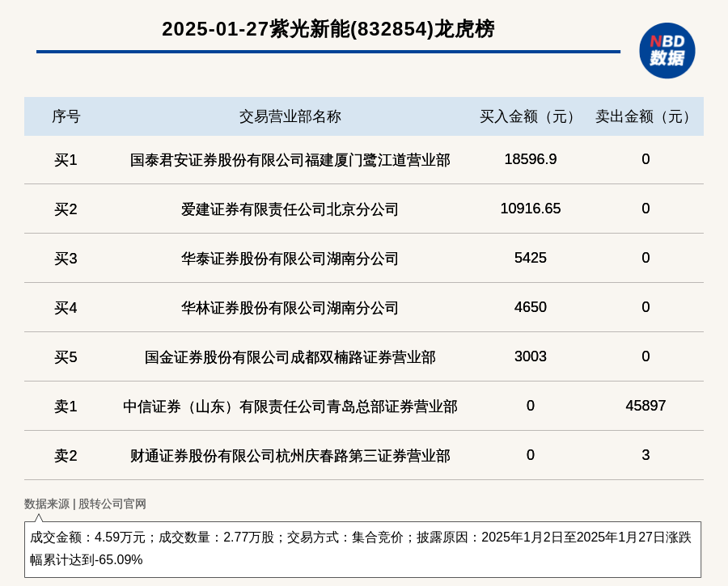Click the sell amount 0 in 买4 row

645,306
